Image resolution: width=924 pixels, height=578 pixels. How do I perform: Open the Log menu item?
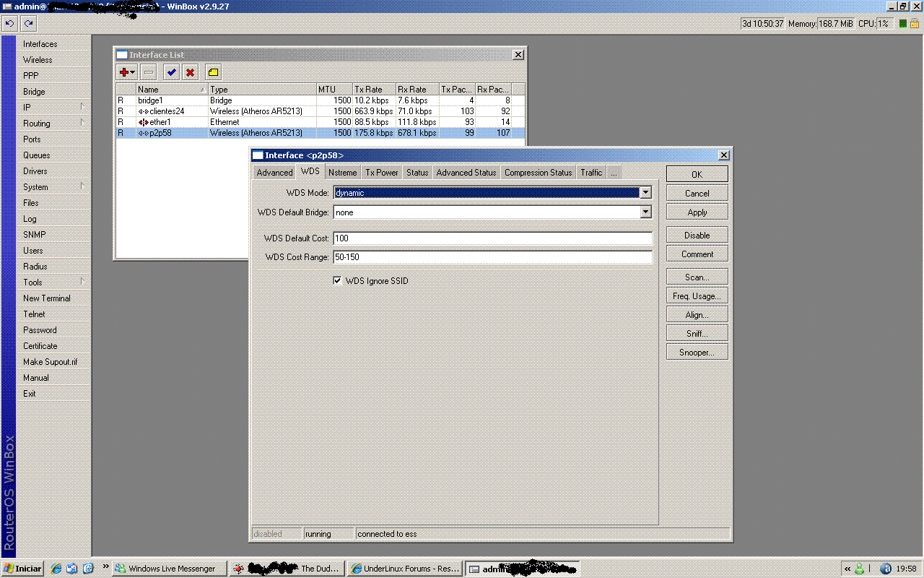53,219
